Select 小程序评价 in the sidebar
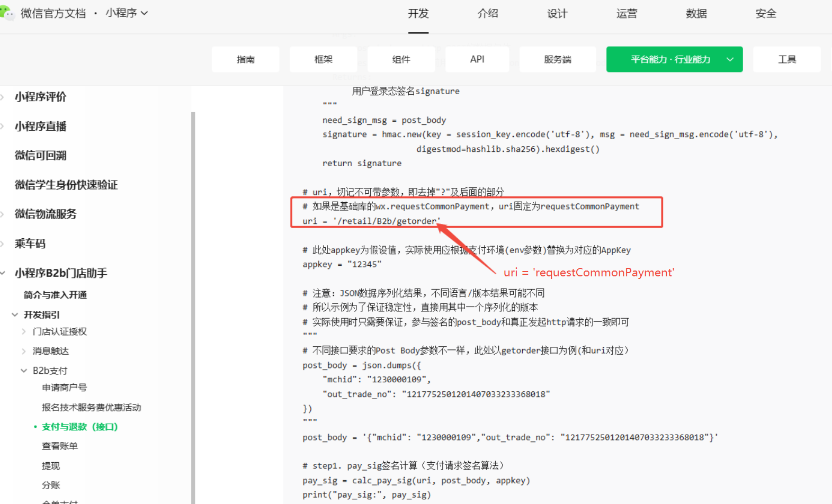 pyautogui.click(x=41, y=97)
